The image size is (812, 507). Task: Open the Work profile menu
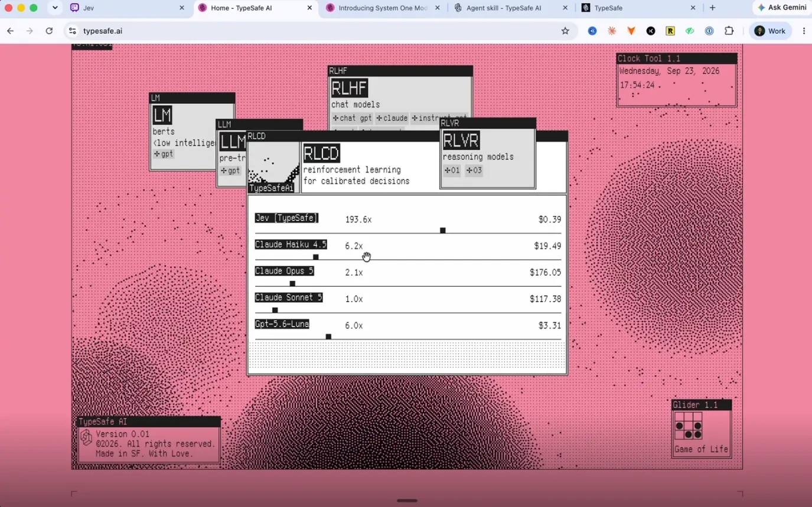pyautogui.click(x=771, y=31)
